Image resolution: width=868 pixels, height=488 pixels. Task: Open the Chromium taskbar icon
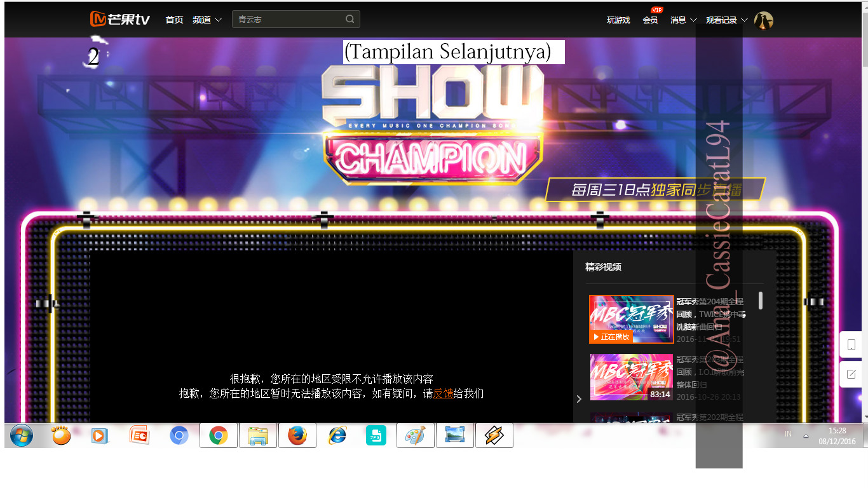(179, 435)
